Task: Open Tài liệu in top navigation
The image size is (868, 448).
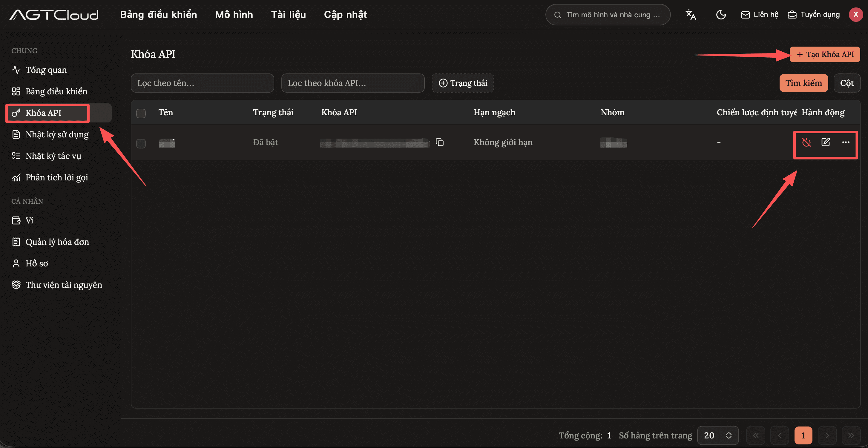Action: point(289,14)
